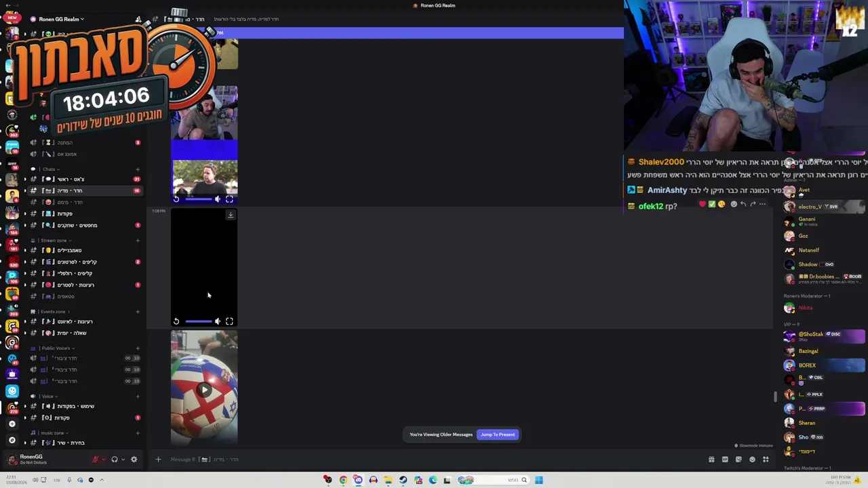Open the gift icon in message bar

point(711,460)
